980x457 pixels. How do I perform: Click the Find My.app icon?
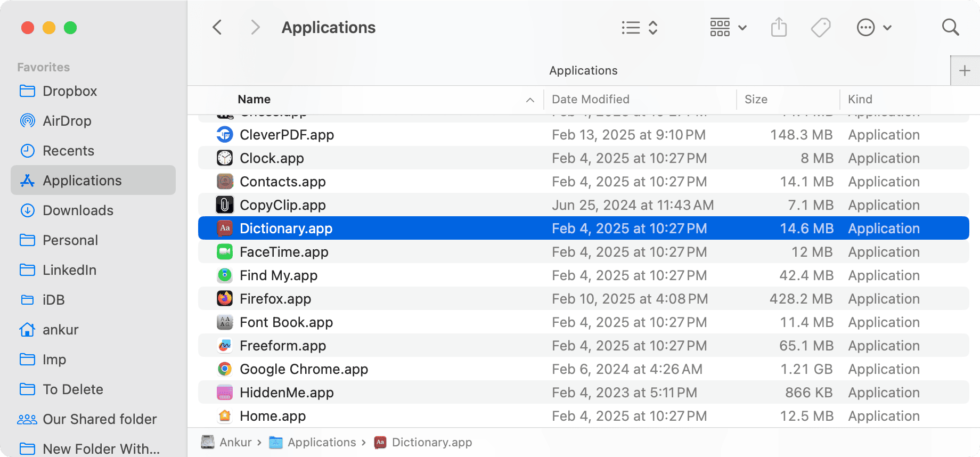pyautogui.click(x=225, y=275)
